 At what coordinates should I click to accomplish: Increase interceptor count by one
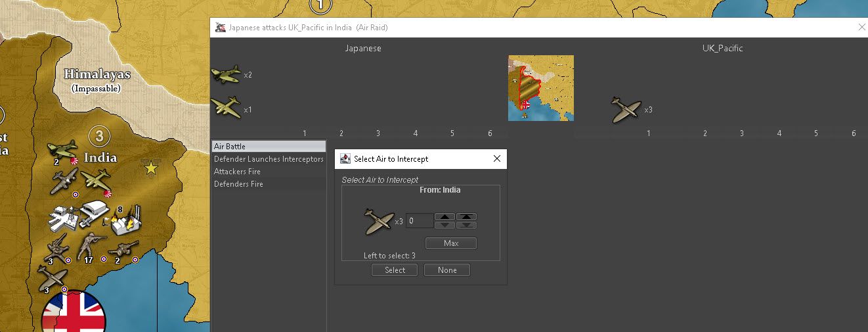coord(445,217)
